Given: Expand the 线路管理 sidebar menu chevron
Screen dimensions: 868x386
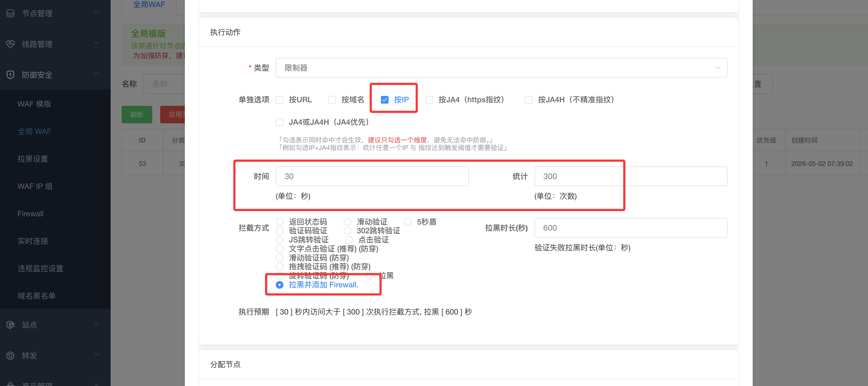Looking at the screenshot, I should click(96, 43).
